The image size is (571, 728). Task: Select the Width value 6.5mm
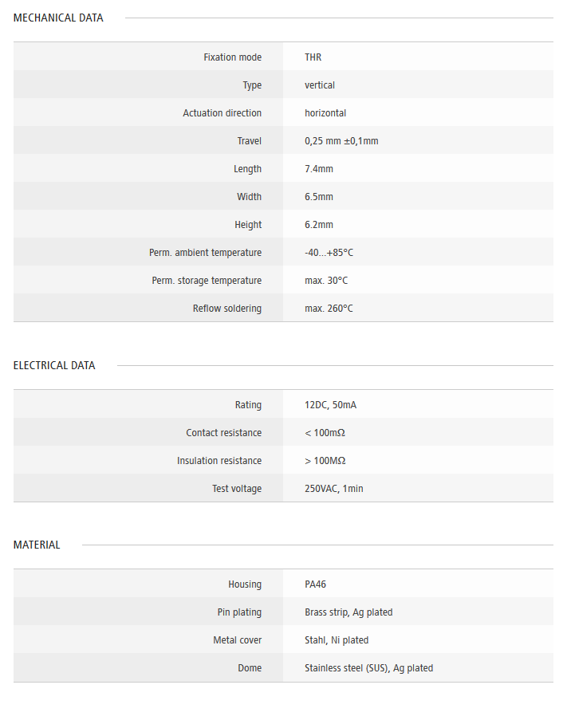(319, 197)
